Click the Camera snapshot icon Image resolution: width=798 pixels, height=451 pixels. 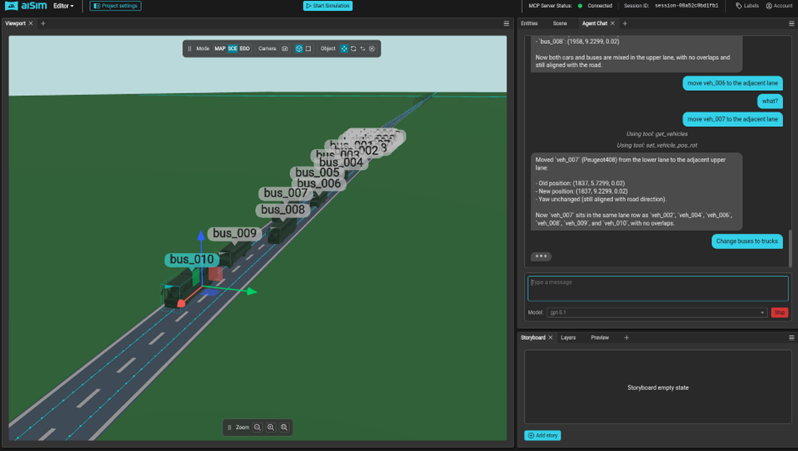coord(285,49)
